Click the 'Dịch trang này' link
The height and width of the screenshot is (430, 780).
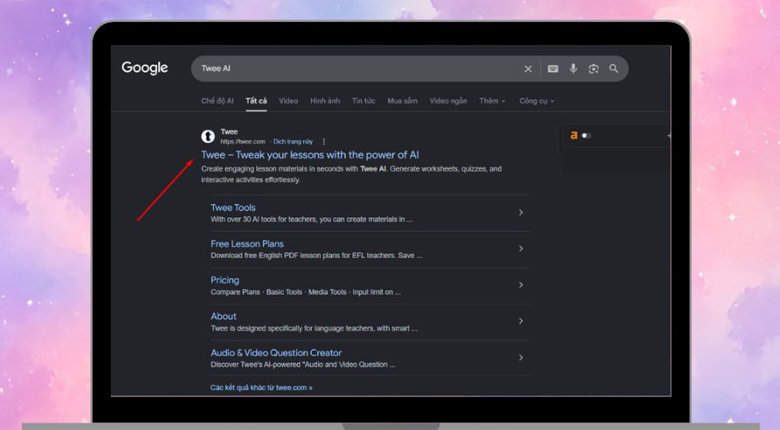pos(293,142)
